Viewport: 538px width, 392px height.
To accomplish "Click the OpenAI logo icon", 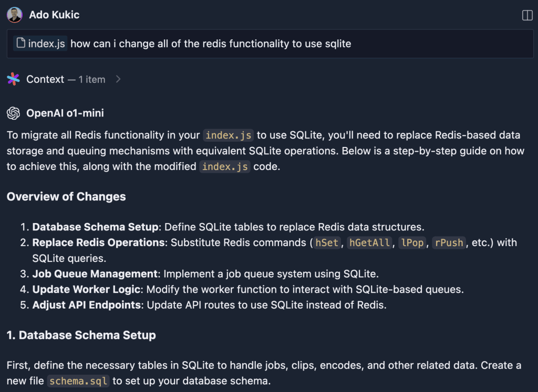I will [13, 113].
